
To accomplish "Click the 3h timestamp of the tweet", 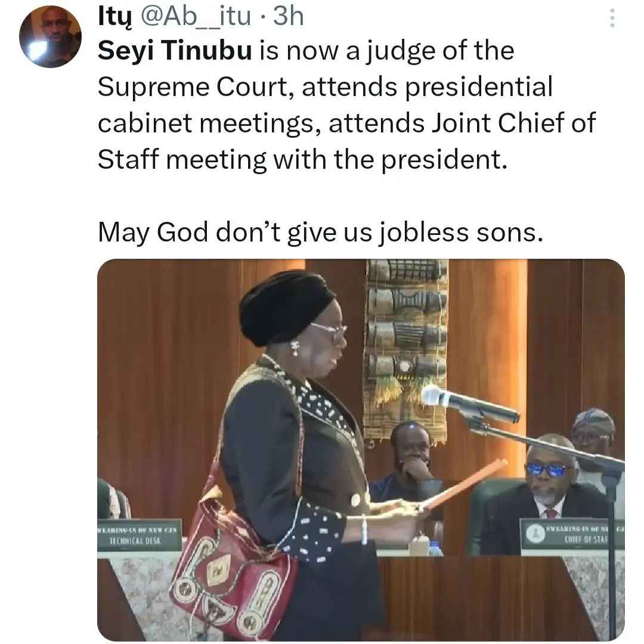I will coord(289,17).
